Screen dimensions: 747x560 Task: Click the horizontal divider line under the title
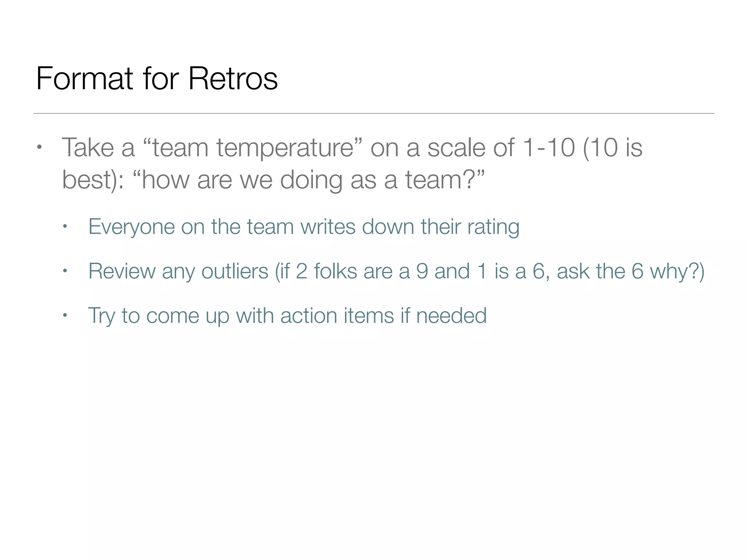(373, 113)
